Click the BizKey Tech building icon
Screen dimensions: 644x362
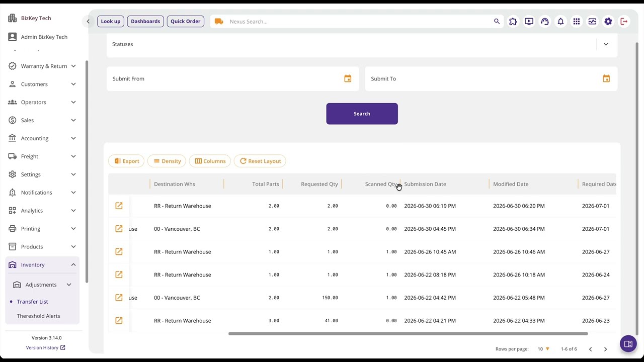point(13,18)
